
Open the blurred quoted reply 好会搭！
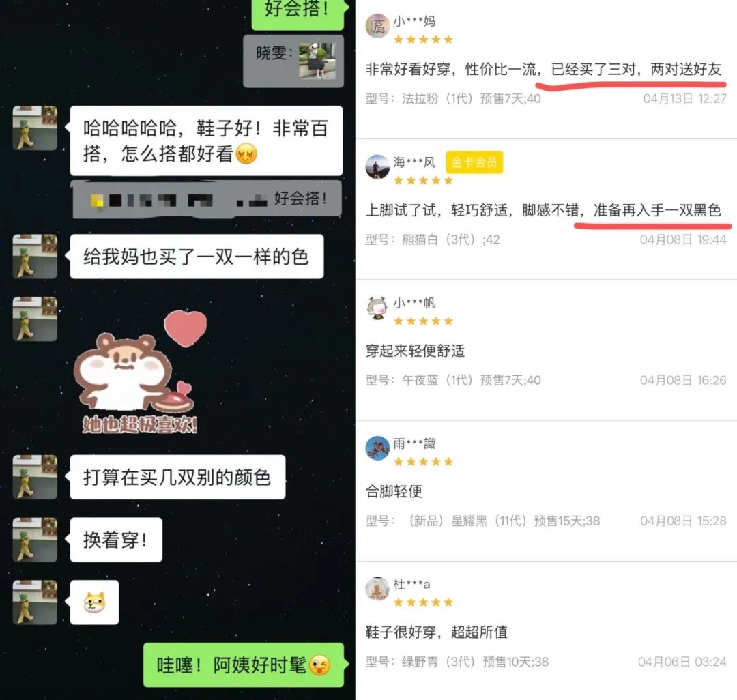click(x=207, y=200)
